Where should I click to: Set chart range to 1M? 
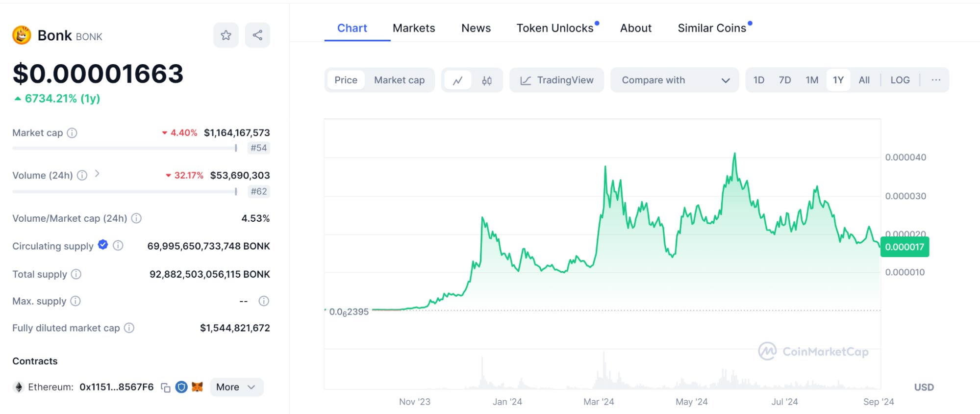812,80
